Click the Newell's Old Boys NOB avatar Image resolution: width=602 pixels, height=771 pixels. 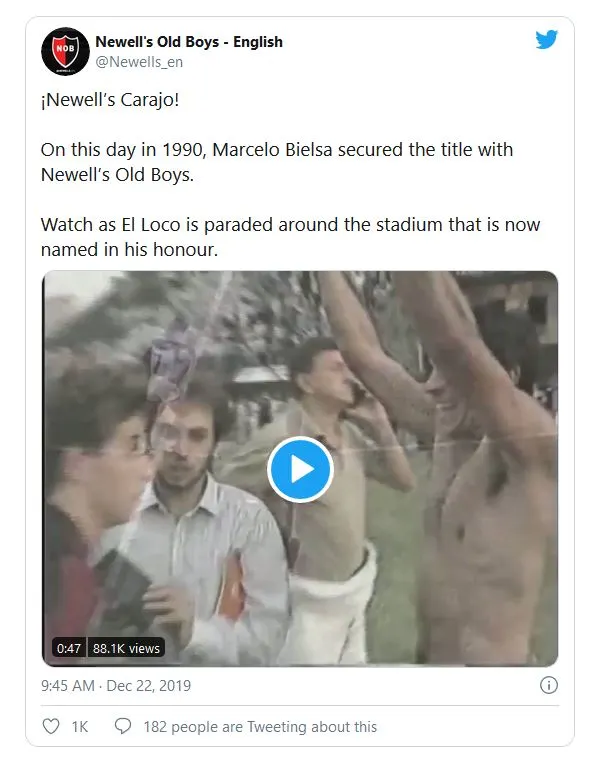(x=65, y=51)
